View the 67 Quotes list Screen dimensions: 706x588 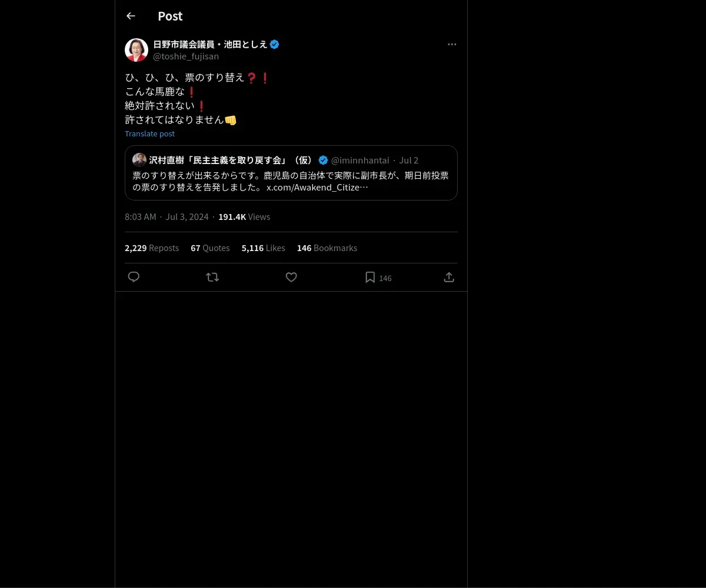[210, 248]
